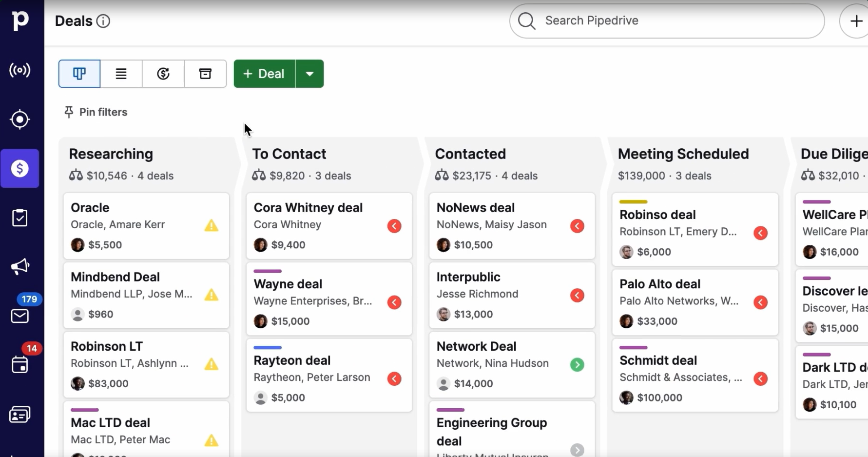Switch to list view
Viewport: 868px width, 457px height.
(x=121, y=74)
